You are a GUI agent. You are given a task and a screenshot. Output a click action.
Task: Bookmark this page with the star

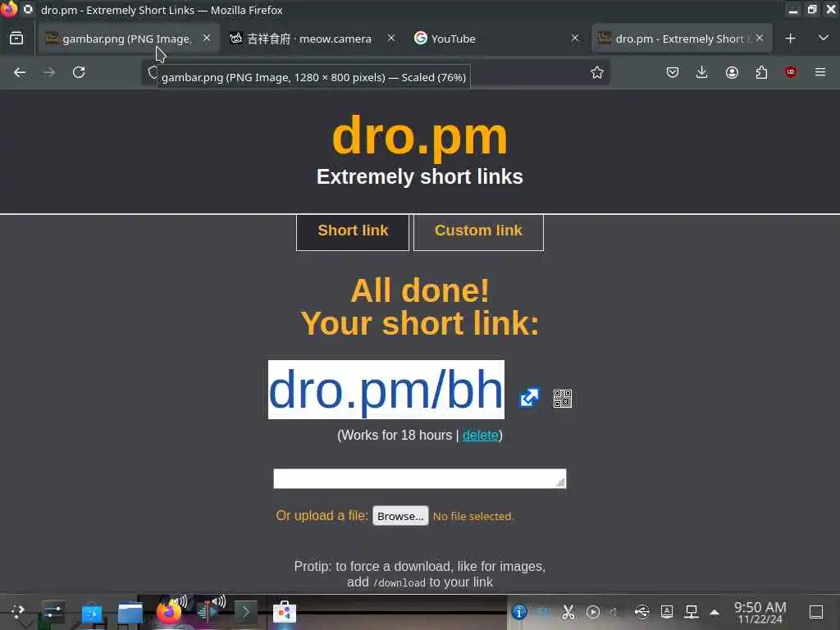click(x=597, y=72)
